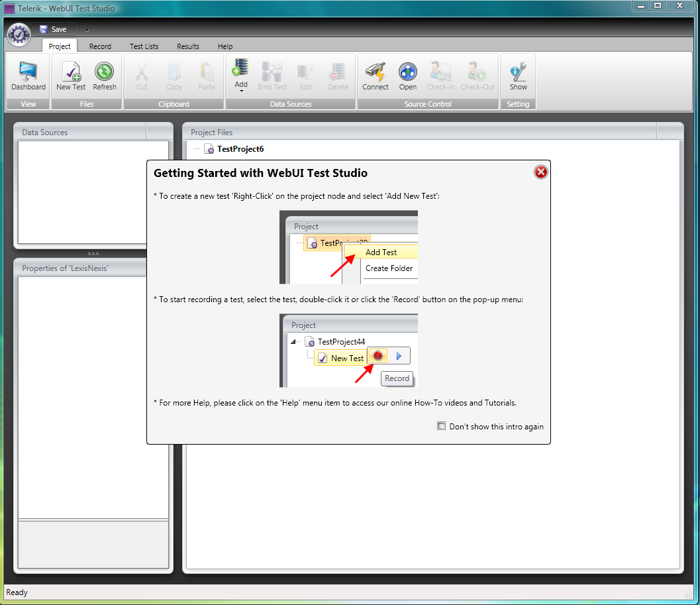This screenshot has width=700, height=605.
Task: Open the Dashboard view
Action: click(28, 76)
